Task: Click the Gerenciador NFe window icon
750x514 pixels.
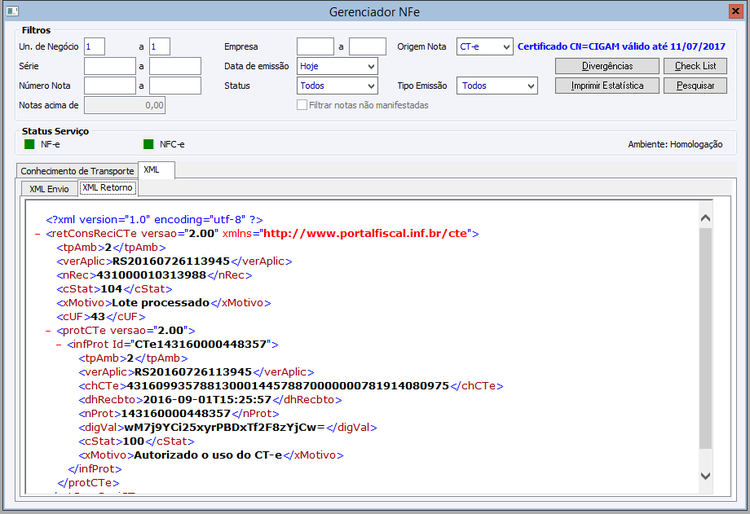Action: 13,11
